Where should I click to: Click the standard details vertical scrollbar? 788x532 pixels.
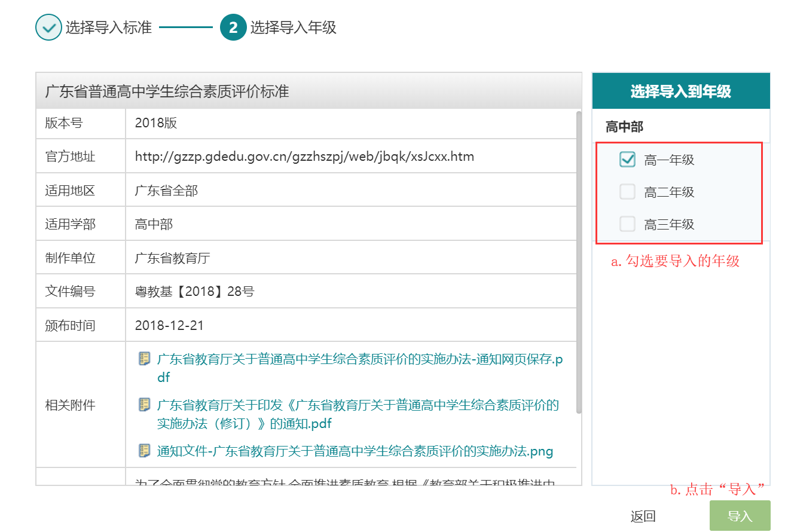(x=579, y=262)
